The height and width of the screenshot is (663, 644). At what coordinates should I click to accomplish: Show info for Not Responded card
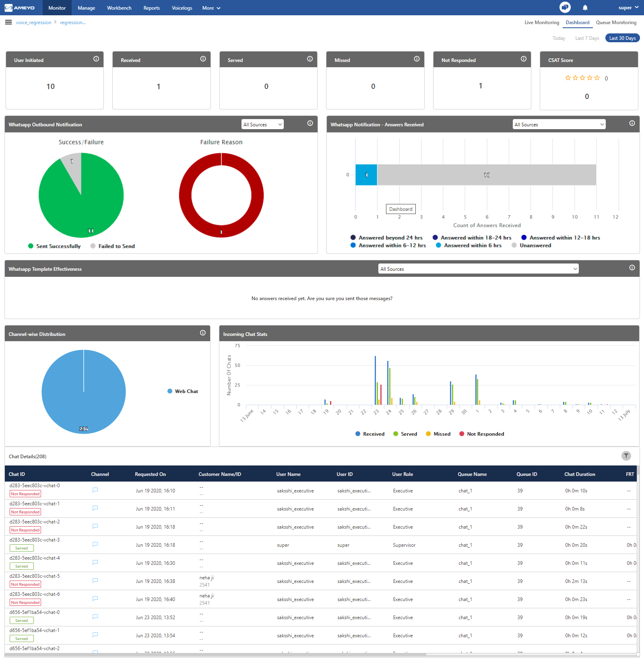524,59
